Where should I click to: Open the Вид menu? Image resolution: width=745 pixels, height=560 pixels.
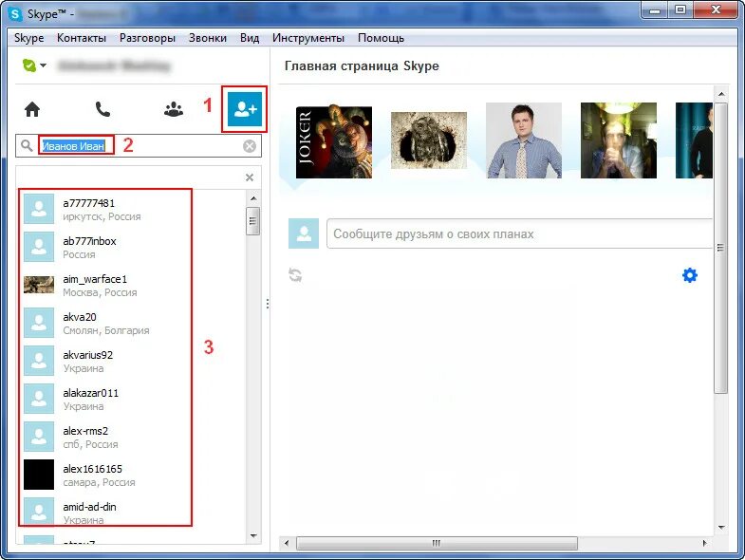click(x=250, y=38)
